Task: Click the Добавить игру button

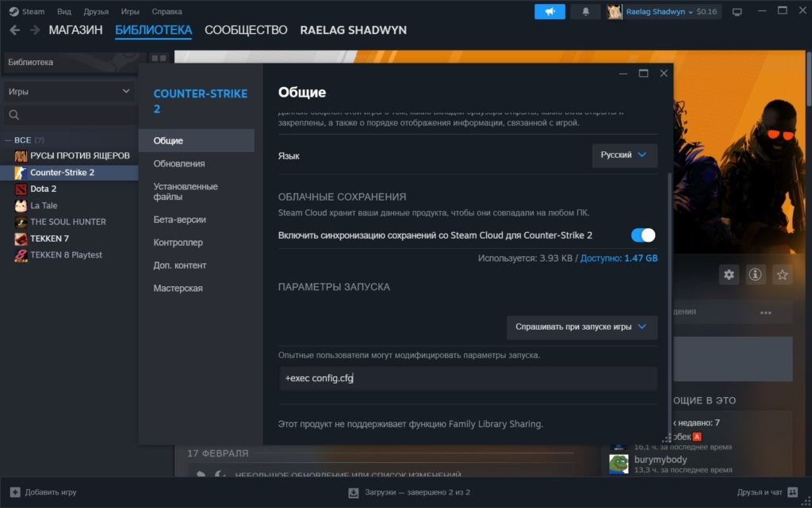Action: [44, 492]
